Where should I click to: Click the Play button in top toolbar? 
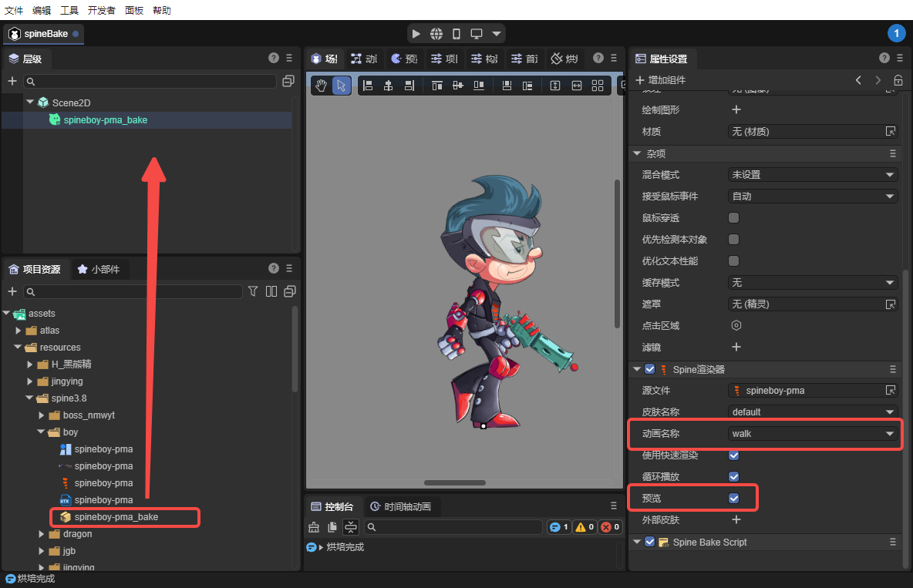point(416,34)
